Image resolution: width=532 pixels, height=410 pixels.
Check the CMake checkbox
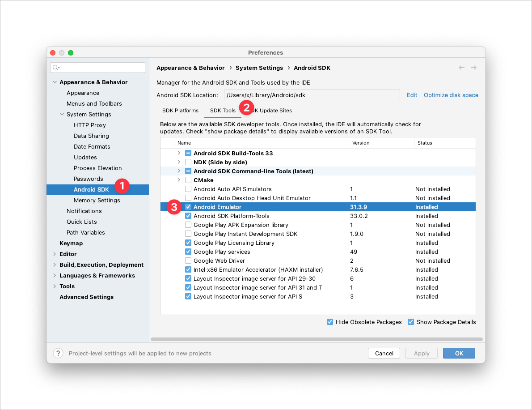[188, 180]
